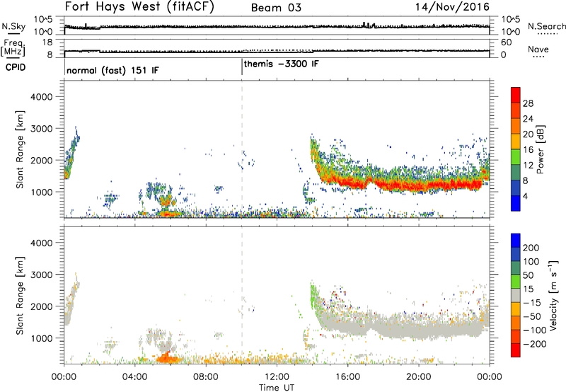This screenshot has width=566, height=392.
Task: Click the '10^5' tick beside N.Sky
Action: [43, 20]
